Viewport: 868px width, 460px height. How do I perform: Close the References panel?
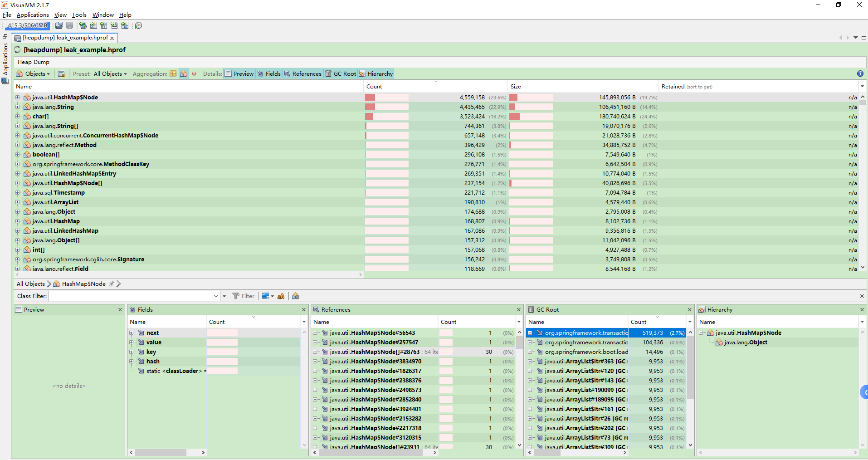(x=519, y=309)
